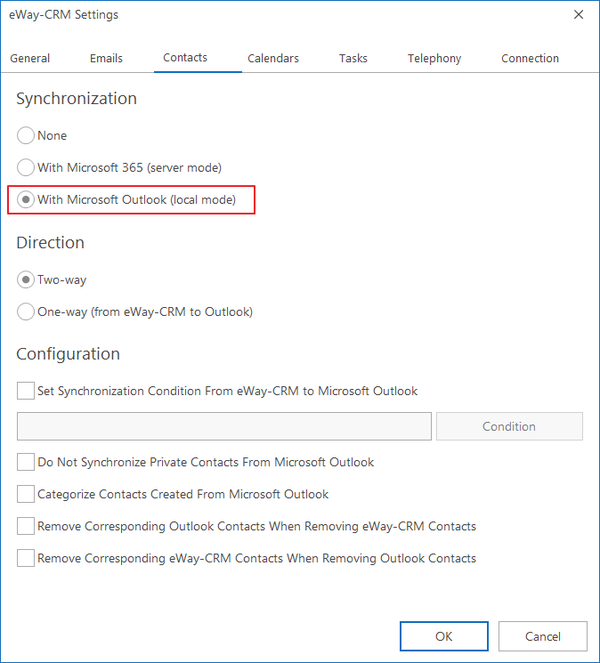The width and height of the screenshot is (600, 663).
Task: Confirm settings with the OK button
Action: [444, 636]
